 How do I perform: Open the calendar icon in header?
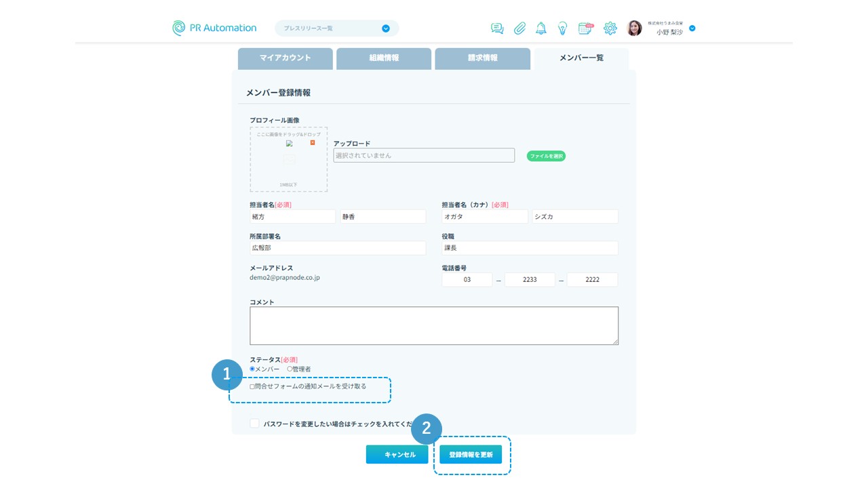pos(585,28)
